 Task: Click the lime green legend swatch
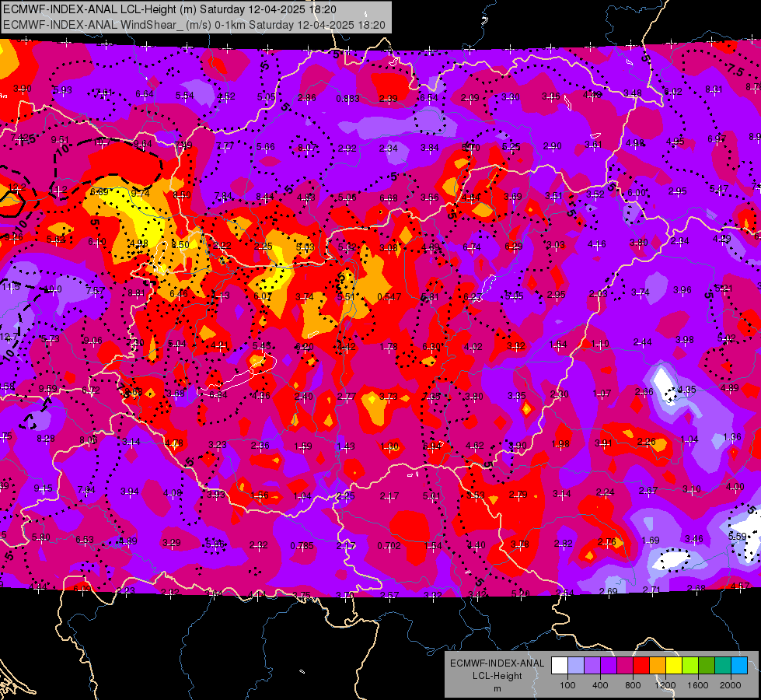click(690, 666)
